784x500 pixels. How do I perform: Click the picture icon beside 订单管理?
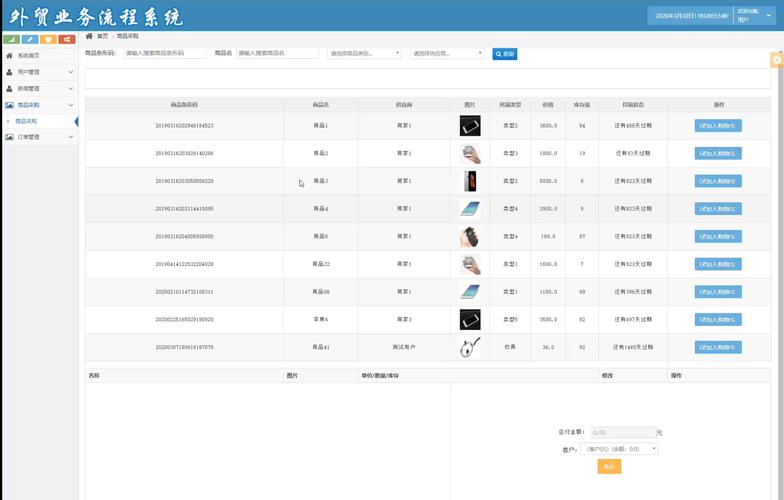[9, 137]
